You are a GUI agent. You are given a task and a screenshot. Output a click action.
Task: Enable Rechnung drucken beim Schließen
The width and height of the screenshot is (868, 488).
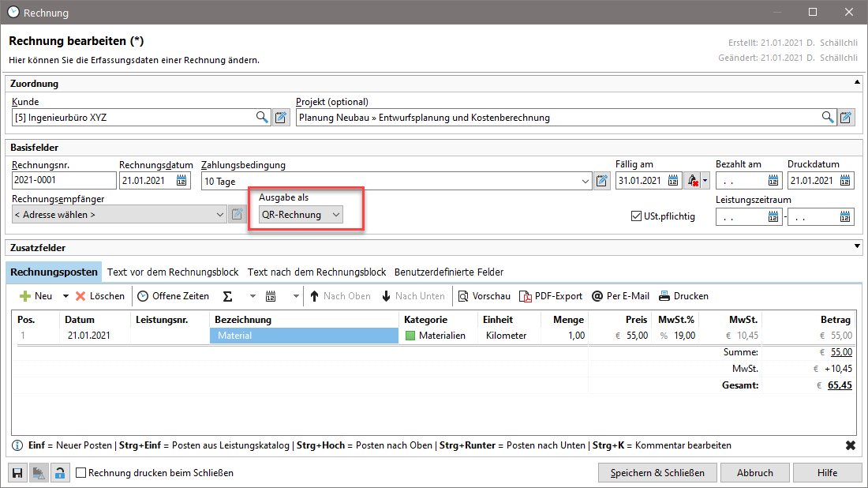pos(80,473)
